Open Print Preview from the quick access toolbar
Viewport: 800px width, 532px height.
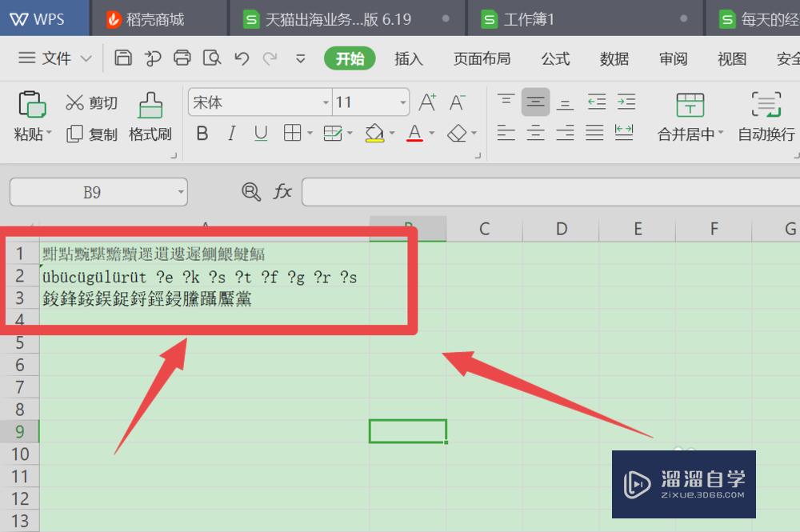click(213, 58)
